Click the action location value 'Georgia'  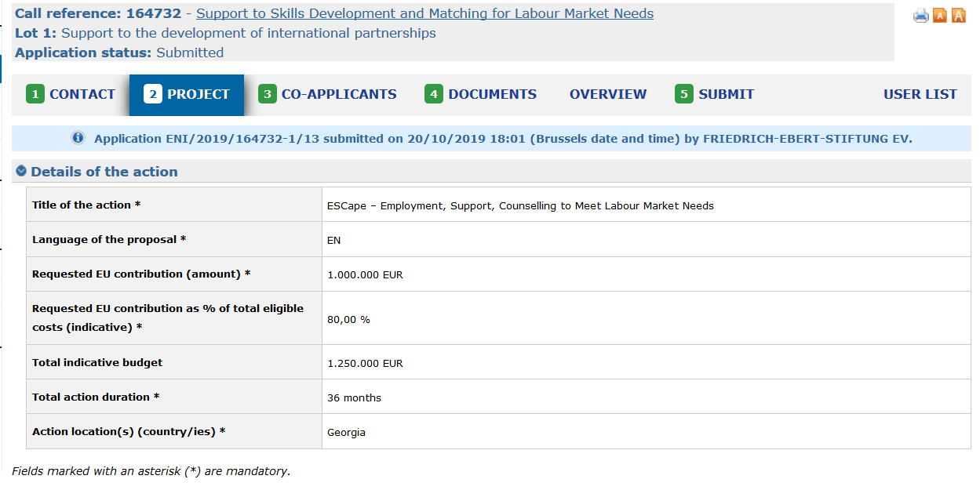[346, 432]
